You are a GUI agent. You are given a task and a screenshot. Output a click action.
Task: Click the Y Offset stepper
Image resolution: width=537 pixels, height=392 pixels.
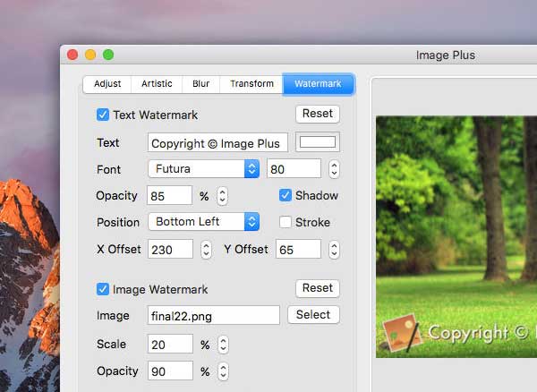pyautogui.click(x=334, y=250)
